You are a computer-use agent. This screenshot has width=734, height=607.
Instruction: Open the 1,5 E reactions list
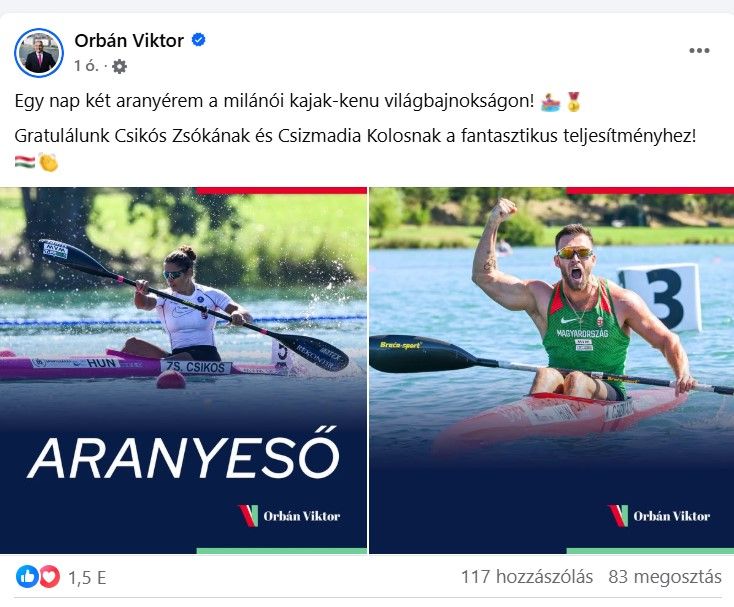(88, 578)
